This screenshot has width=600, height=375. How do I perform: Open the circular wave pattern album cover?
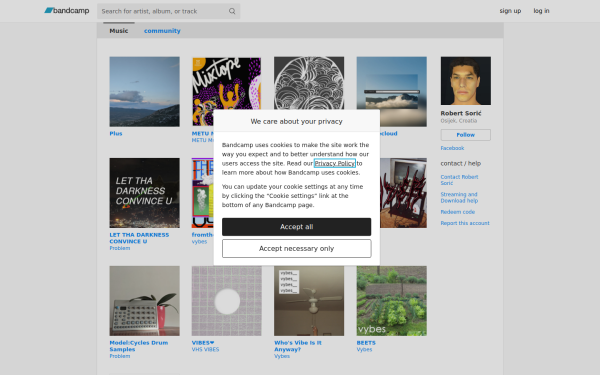point(309,83)
